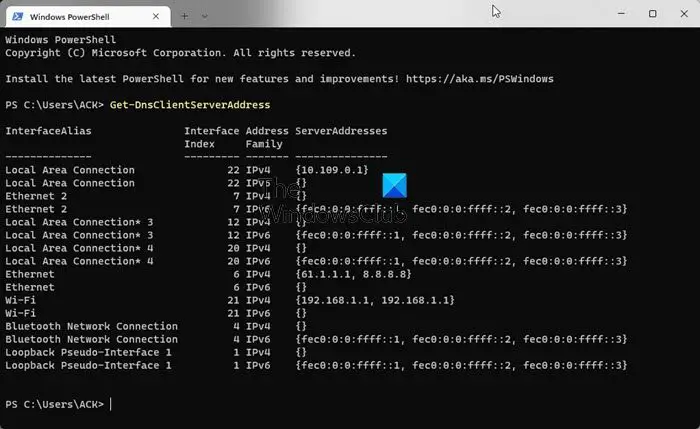Viewport: 700px width, 429px height.
Task: Select the Windows PowerShell tab
Action: [88, 17]
